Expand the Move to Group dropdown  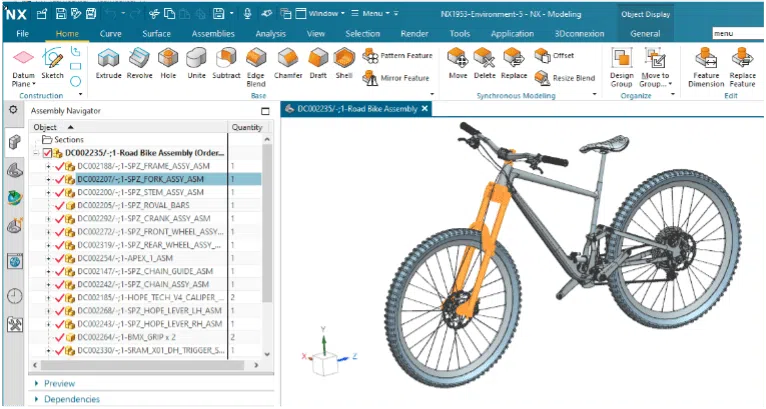670,84
